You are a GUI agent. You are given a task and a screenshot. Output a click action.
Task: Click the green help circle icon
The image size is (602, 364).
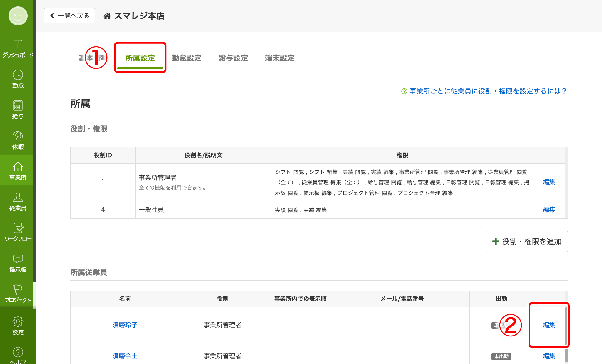[x=404, y=91]
